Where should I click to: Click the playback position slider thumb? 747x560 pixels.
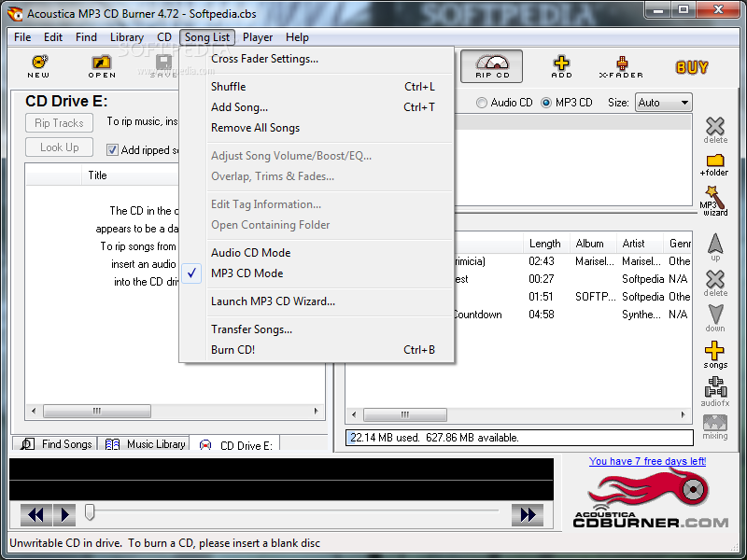click(90, 511)
